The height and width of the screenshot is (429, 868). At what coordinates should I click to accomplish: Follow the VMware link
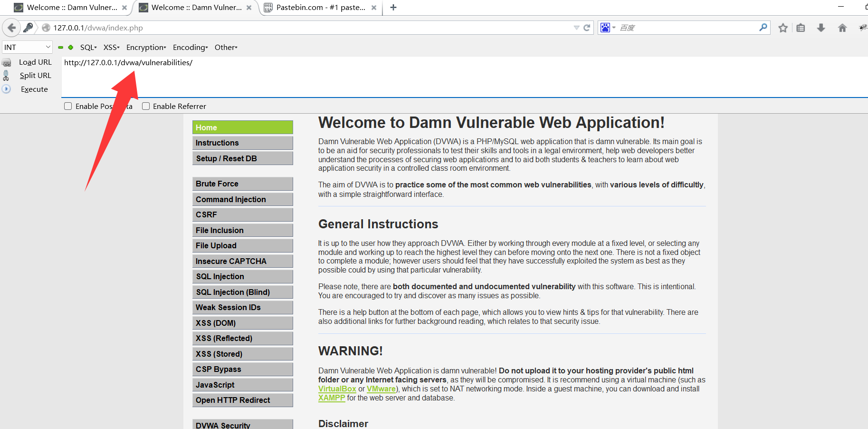[x=381, y=389]
